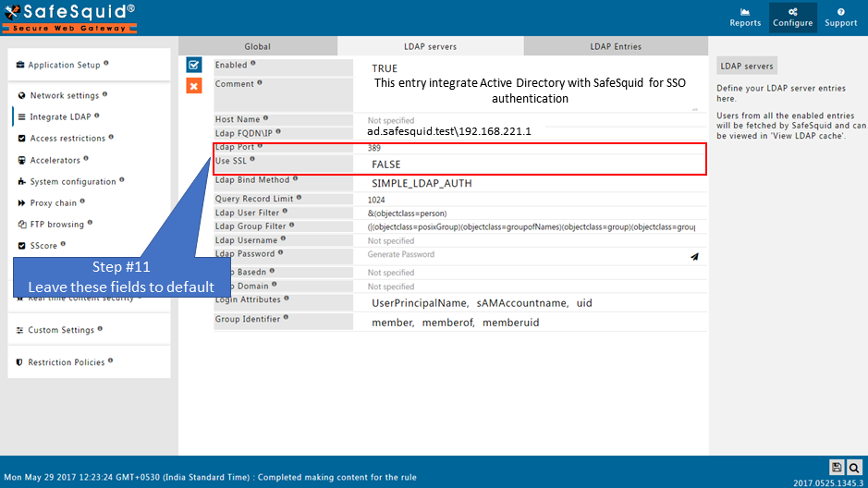The width and height of the screenshot is (868, 488).
Task: Click the LDAP servers help heading
Action: pyautogui.click(x=746, y=66)
